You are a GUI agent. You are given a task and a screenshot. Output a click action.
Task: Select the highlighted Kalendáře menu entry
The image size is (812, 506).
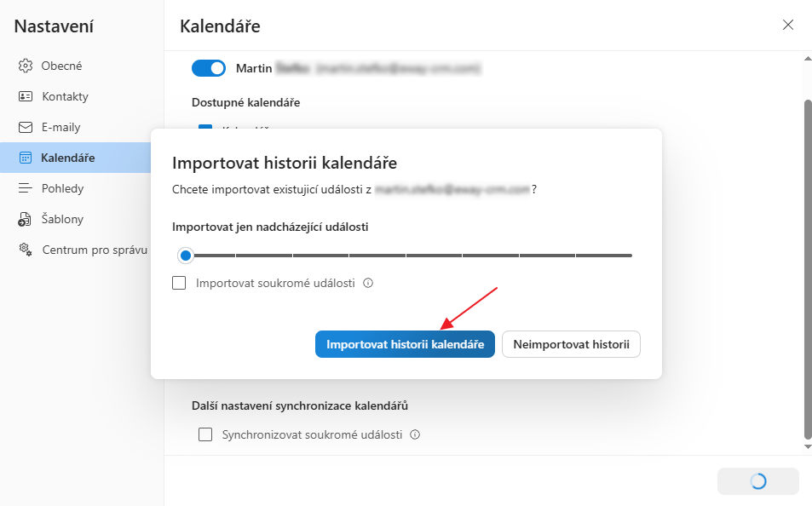pyautogui.click(x=68, y=158)
